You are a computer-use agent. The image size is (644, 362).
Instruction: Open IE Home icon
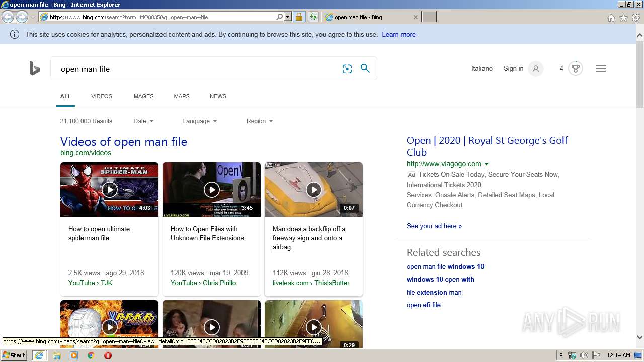click(611, 18)
